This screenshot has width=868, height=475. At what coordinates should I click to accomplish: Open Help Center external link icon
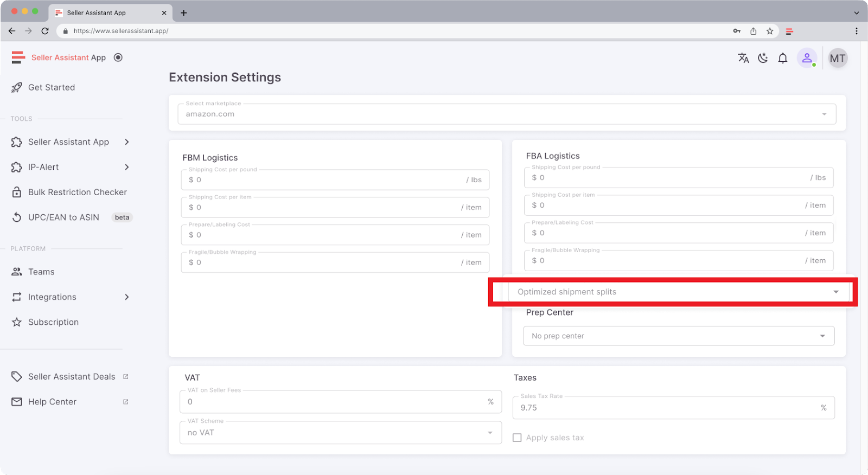tap(126, 402)
